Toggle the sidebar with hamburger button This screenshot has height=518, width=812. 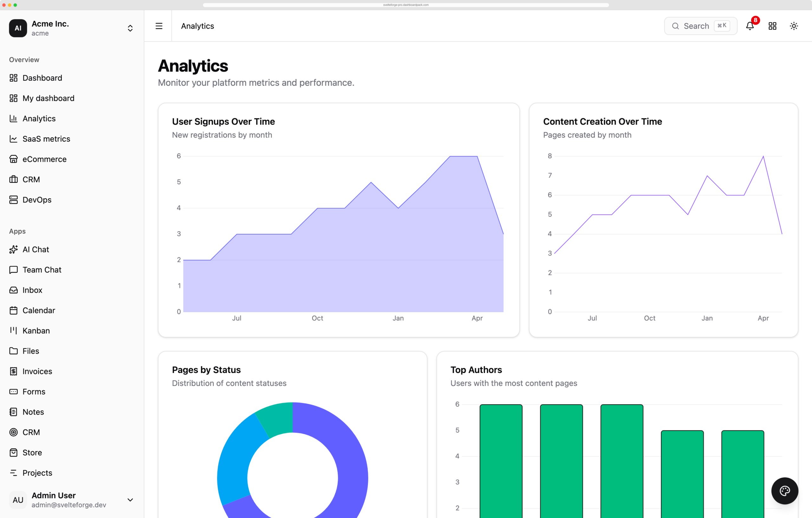point(159,26)
